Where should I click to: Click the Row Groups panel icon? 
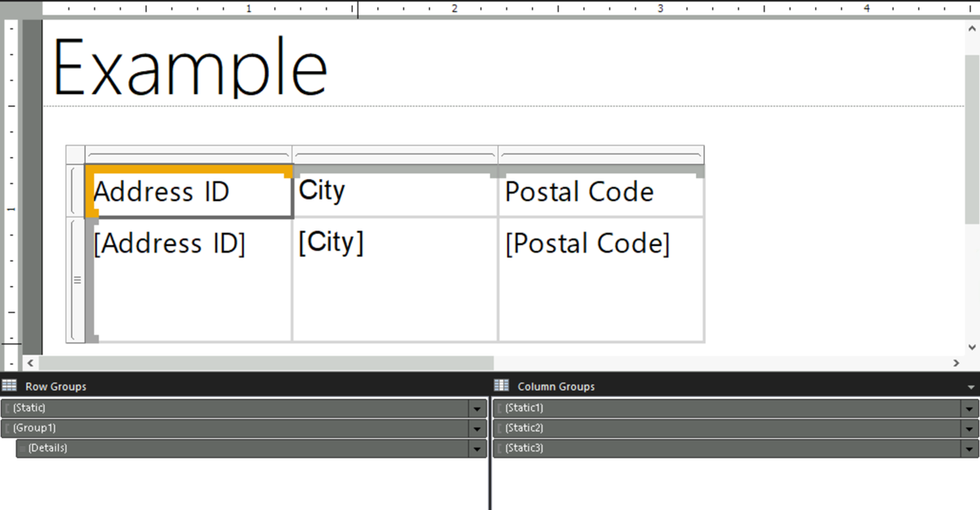(x=8, y=385)
